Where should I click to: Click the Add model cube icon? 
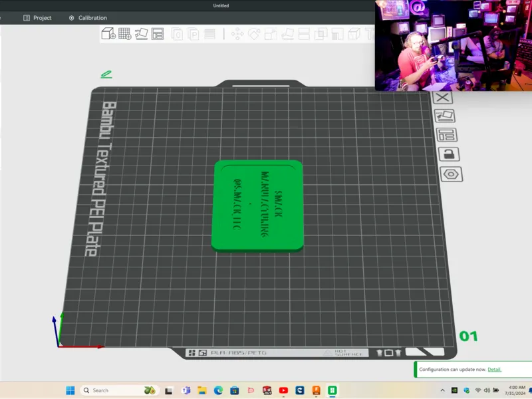pos(108,34)
